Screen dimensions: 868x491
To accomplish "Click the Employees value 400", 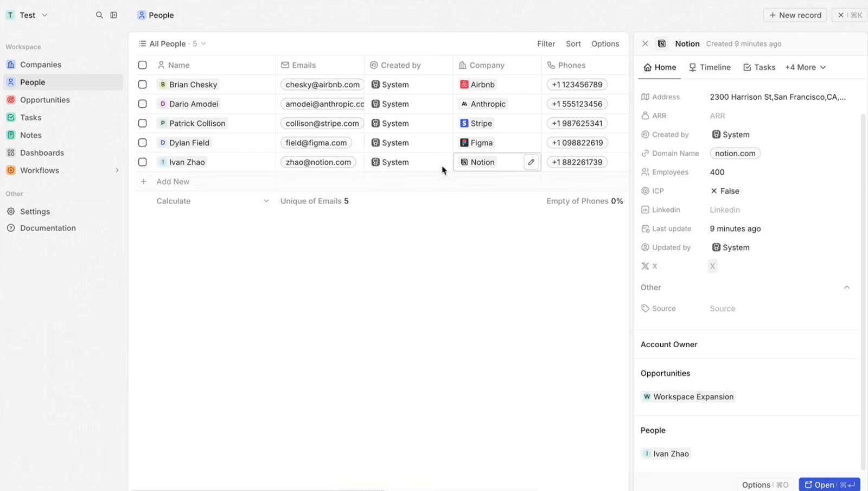I will (x=717, y=172).
